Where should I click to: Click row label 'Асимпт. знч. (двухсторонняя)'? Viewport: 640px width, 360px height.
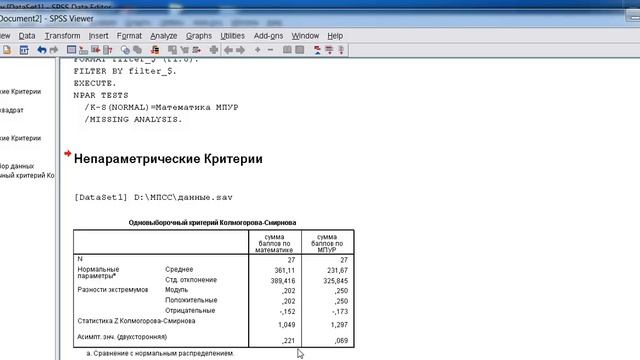pyautogui.click(x=122, y=337)
